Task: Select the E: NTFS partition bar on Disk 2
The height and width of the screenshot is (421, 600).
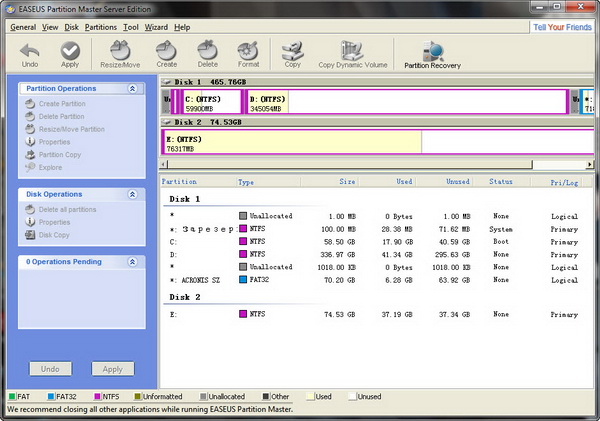Action: click(290, 141)
